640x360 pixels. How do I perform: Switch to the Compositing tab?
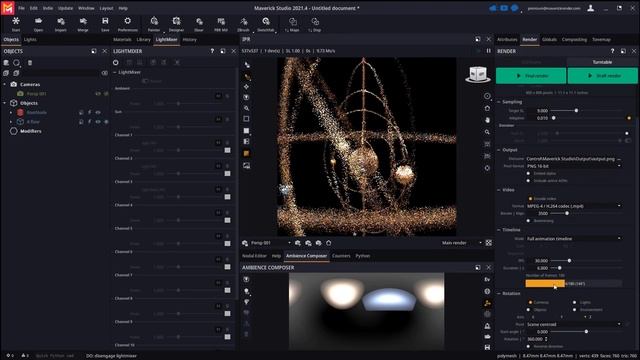tap(574, 40)
